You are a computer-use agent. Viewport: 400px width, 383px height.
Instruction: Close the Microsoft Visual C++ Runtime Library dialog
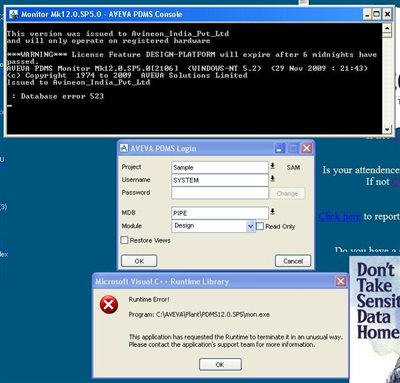point(341,281)
